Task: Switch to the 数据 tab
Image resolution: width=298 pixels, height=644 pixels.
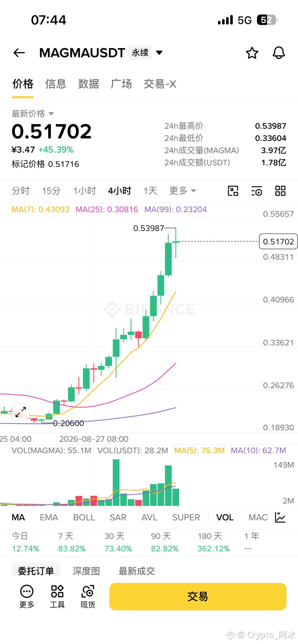Action: point(89,84)
